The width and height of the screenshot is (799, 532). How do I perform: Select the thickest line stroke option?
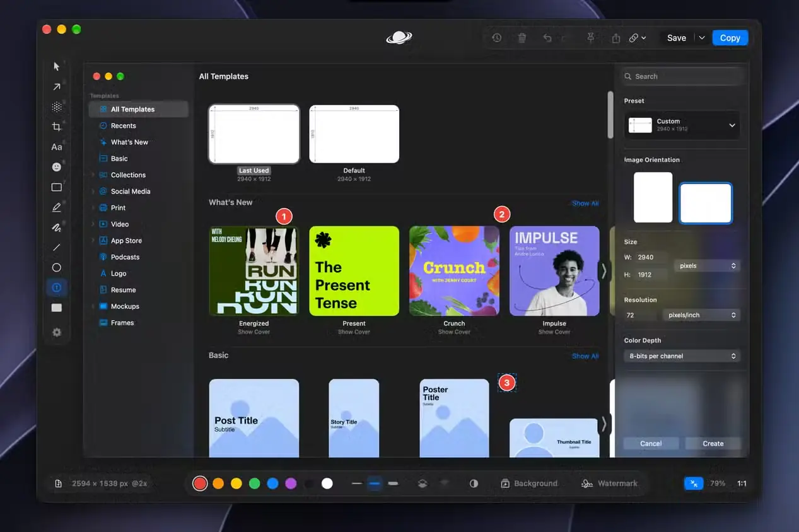pyautogui.click(x=394, y=483)
